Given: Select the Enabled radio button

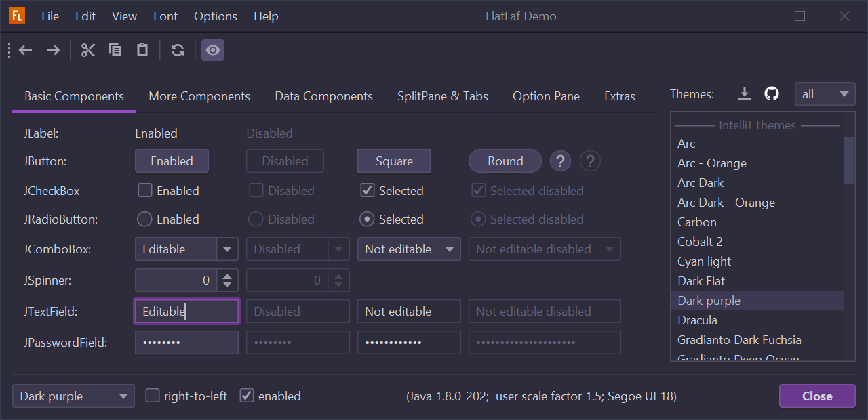Looking at the screenshot, I should click(x=144, y=219).
